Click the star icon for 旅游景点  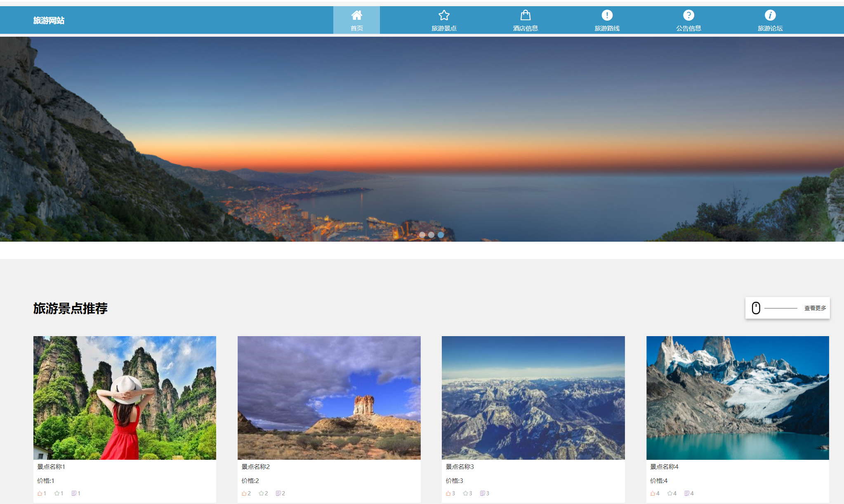point(444,15)
